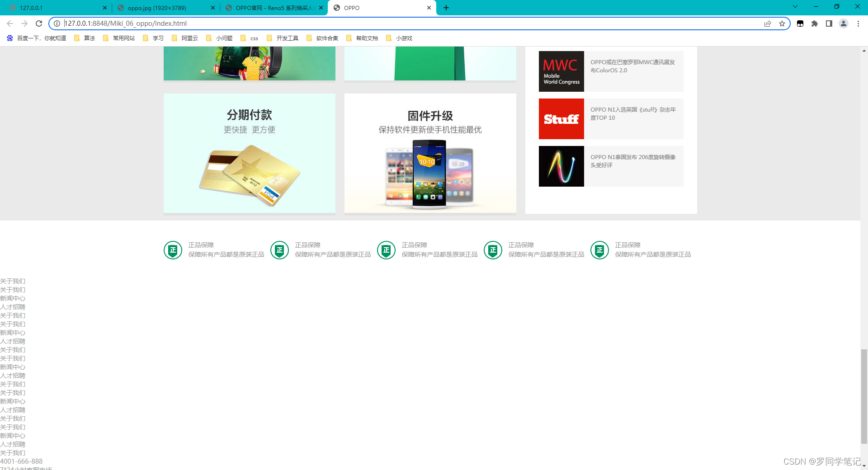Open the browser Extensions puzzle icon
The height and width of the screenshot is (470, 868).
tap(815, 23)
